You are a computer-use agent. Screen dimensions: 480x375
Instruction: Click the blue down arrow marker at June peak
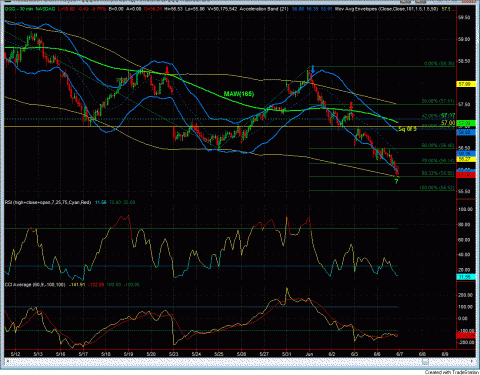[x=313, y=70]
